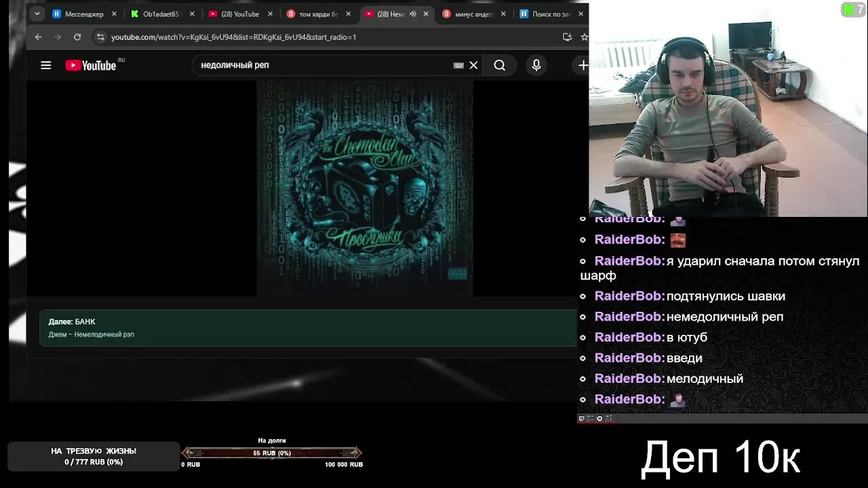Close the (28) YouTube tab

click(x=270, y=14)
